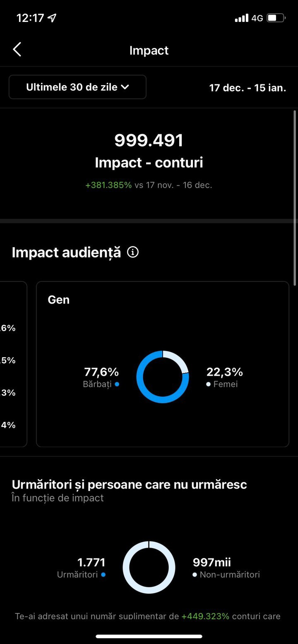The image size is (298, 644).
Task: Select the Impact screen title
Action: (x=149, y=50)
